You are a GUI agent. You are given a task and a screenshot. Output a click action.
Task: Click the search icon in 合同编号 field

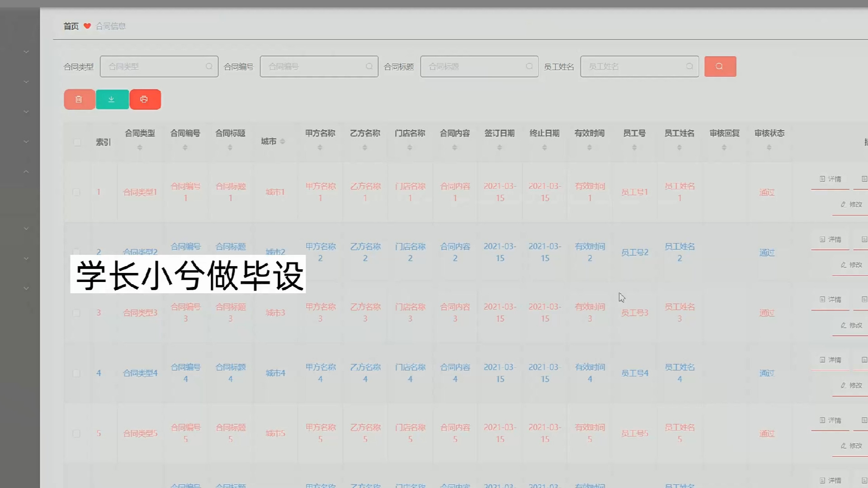coord(369,66)
